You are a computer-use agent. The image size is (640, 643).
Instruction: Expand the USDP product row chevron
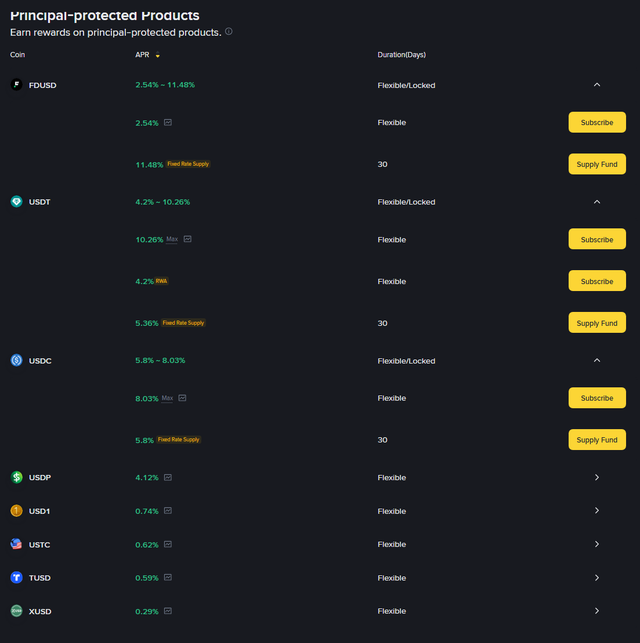597,477
